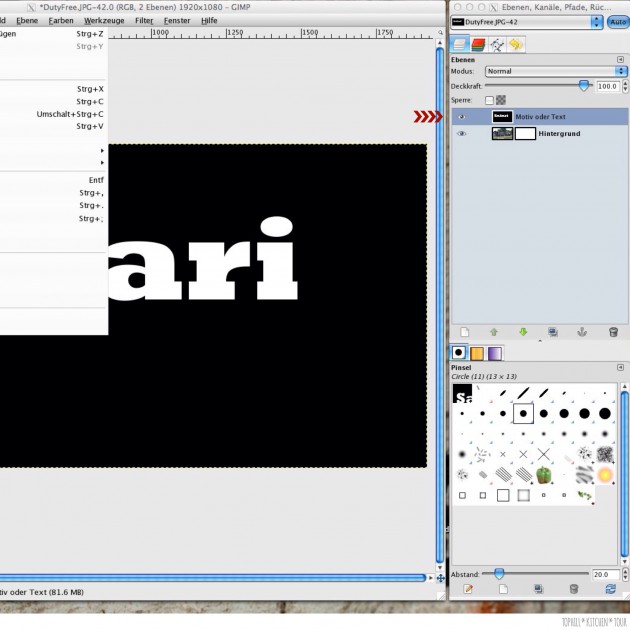The height and width of the screenshot is (630, 630).
Task: Click the Hintergrund layer's white mask thumbnail
Action: pos(525,134)
